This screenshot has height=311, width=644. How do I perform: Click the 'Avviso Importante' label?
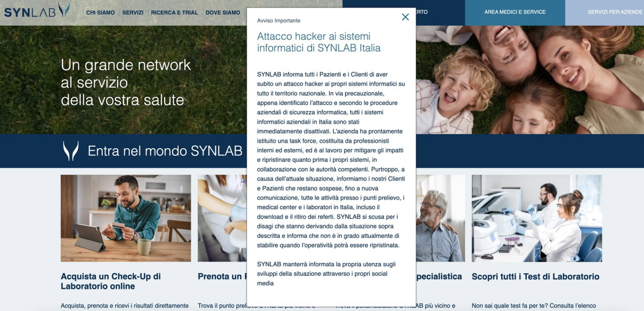click(x=279, y=21)
